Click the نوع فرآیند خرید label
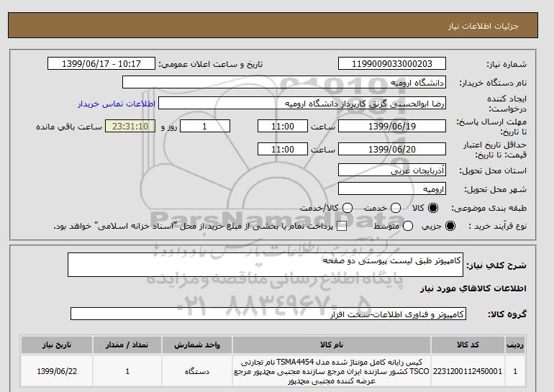 click(497, 226)
